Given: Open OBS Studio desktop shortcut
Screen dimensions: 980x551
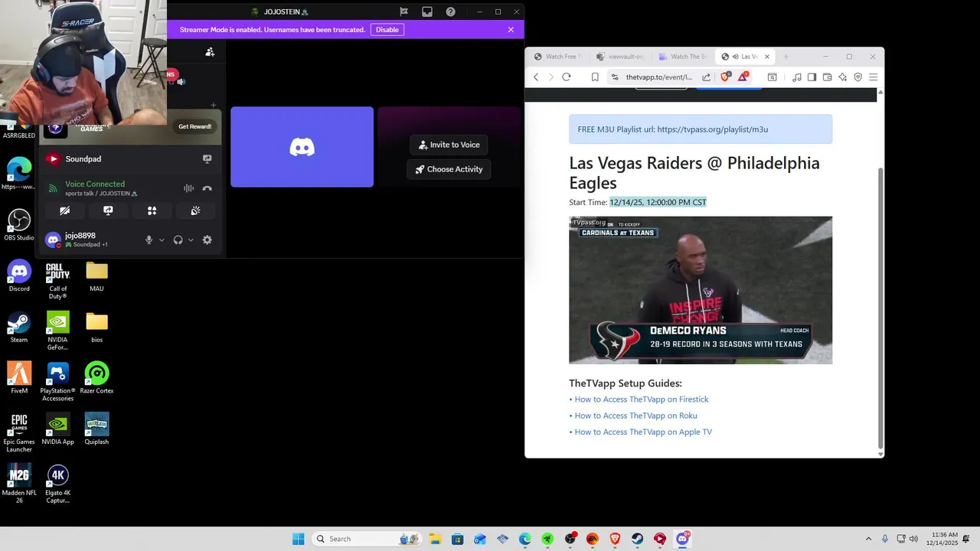Looking at the screenshot, I should [19, 225].
